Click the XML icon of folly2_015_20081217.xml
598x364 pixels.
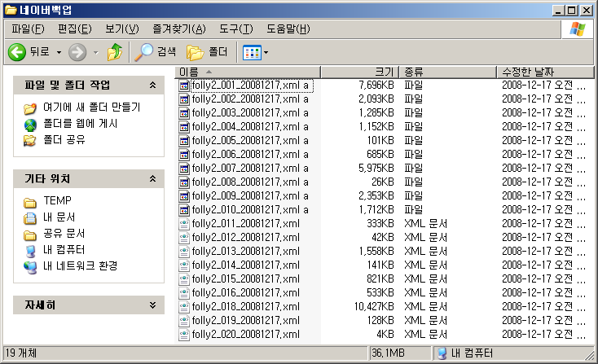[184, 279]
